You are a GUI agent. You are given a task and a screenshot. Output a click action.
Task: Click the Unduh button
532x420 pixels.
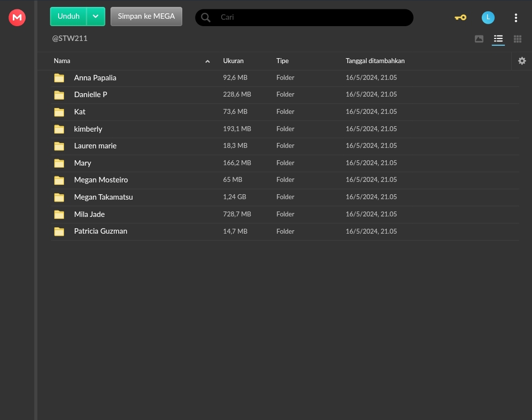pyautogui.click(x=68, y=16)
